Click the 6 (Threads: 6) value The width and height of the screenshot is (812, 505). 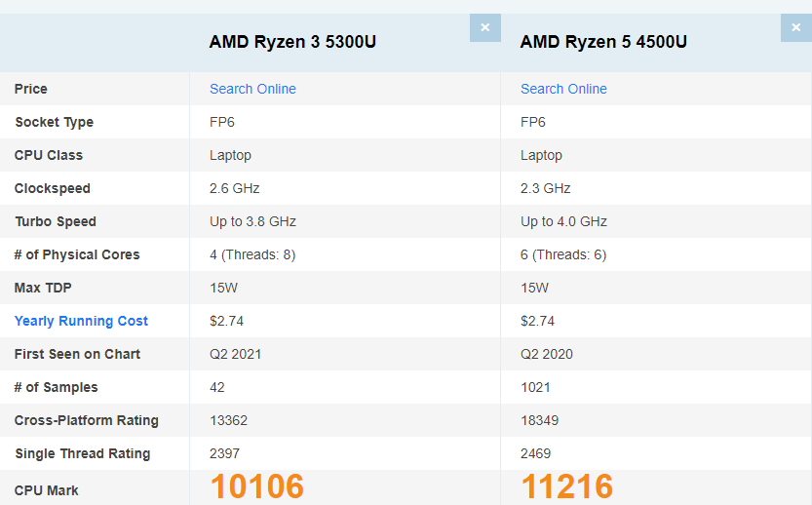point(563,254)
